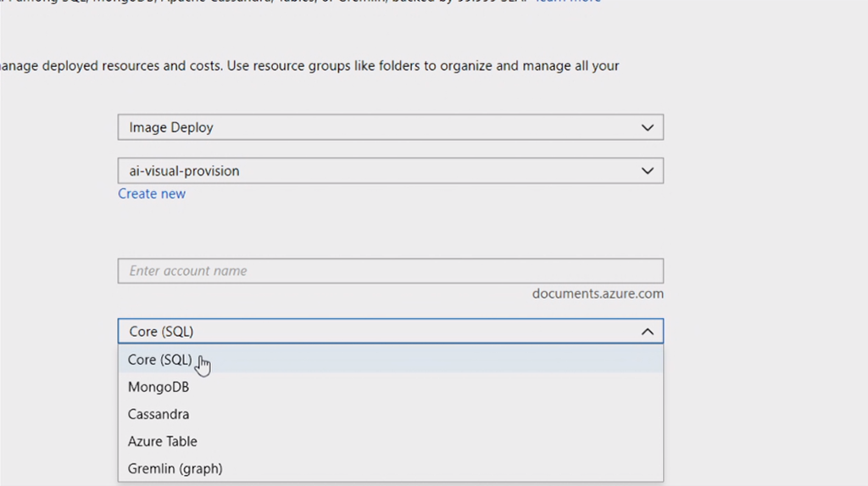Choose MongoDB from the API list

click(x=159, y=387)
